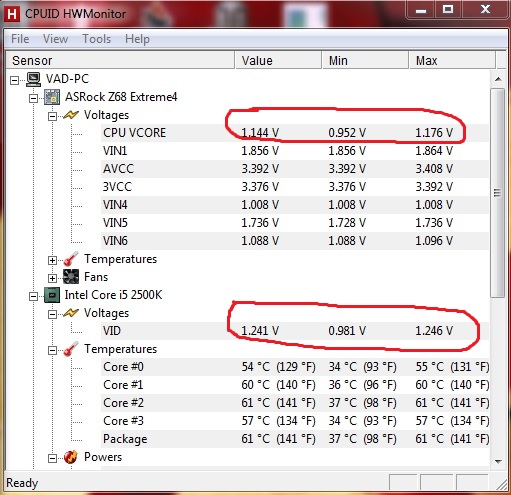Click the ASRock Z68 Extreme4 label
The image size is (511, 495).
(121, 97)
